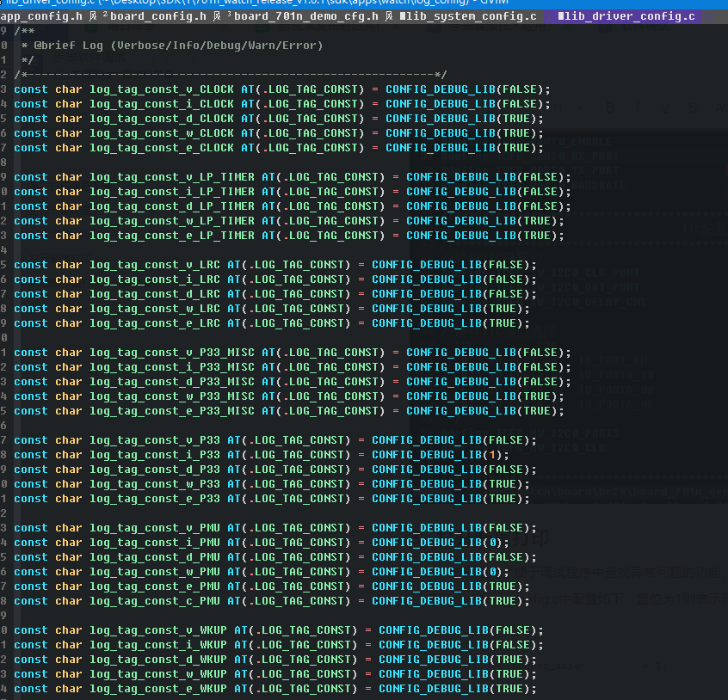Select log_tag_const_w_WKUP in the editor
Viewport: 728px width, 700px height.
158,674
